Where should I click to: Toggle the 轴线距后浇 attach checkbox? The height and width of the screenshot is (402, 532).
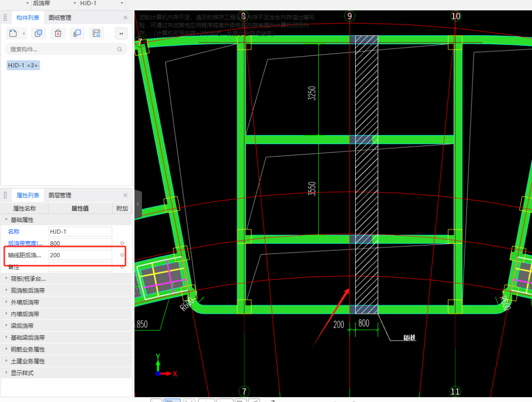click(x=122, y=255)
